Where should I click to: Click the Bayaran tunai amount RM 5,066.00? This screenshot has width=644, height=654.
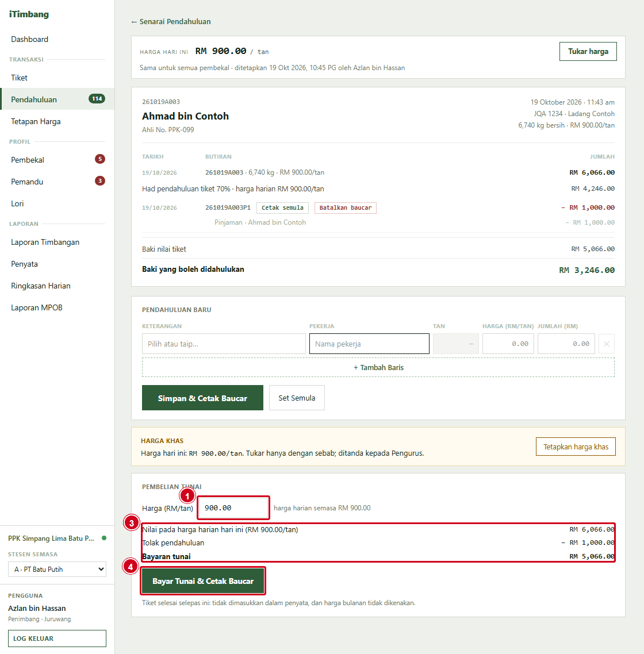point(592,556)
